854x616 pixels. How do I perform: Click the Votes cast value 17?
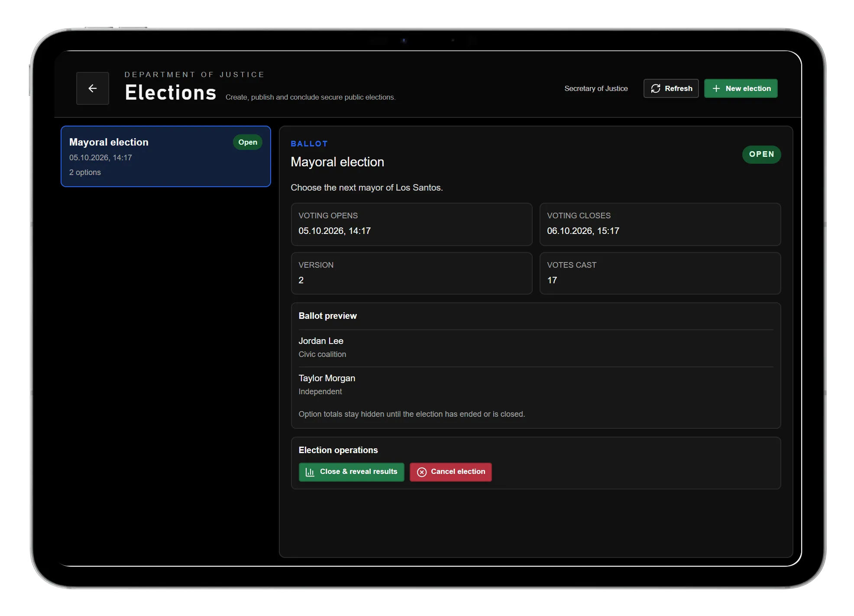pos(552,280)
